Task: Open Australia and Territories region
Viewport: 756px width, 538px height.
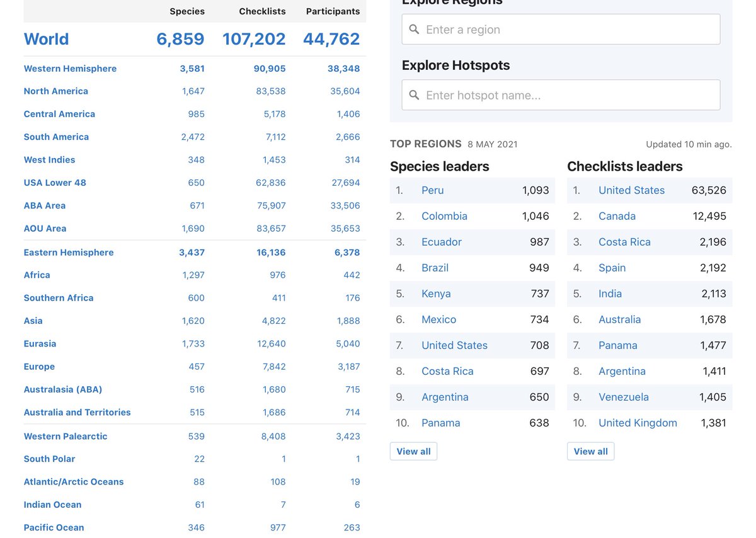Action: click(77, 413)
